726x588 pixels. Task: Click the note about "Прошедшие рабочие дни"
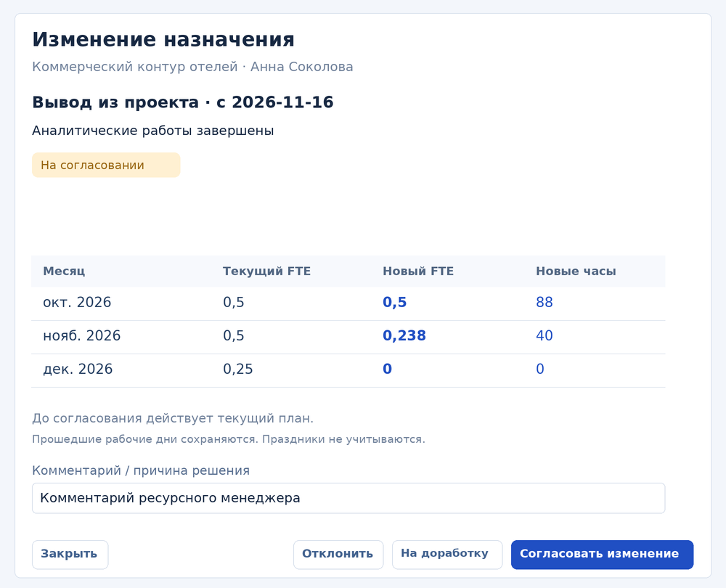point(228,439)
